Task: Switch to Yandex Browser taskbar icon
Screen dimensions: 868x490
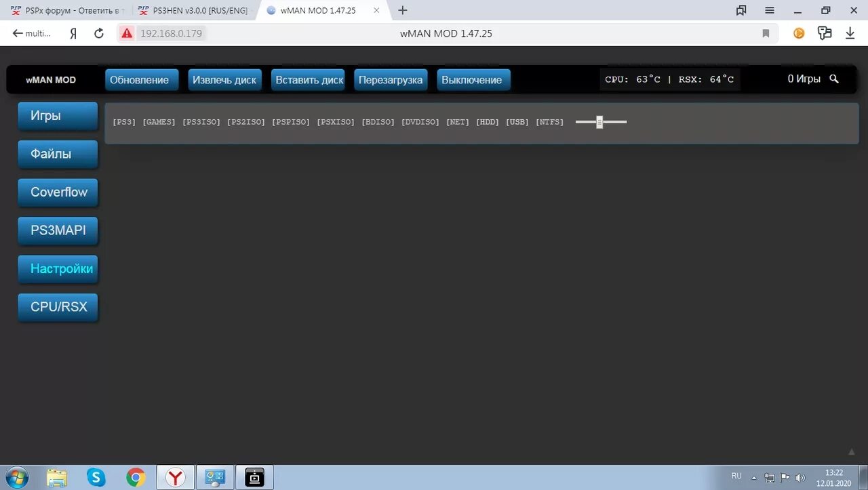Action: pyautogui.click(x=176, y=478)
